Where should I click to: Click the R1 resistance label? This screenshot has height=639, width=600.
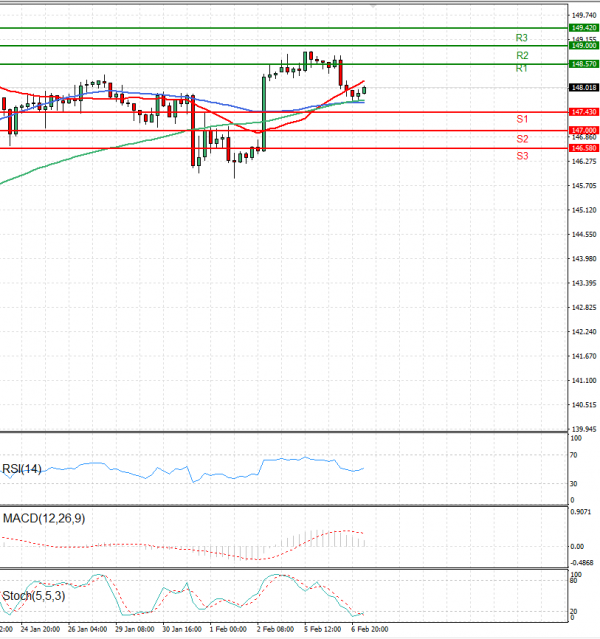pyautogui.click(x=521, y=68)
